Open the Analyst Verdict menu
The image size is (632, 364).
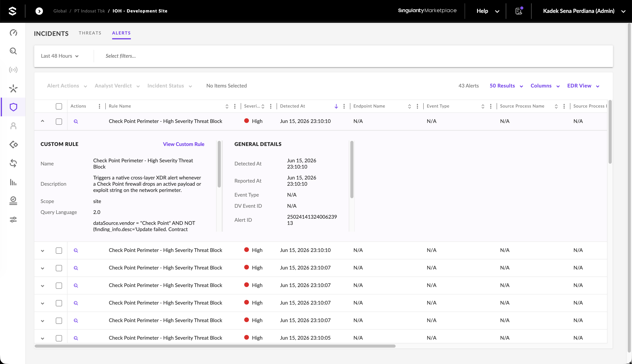click(x=117, y=86)
